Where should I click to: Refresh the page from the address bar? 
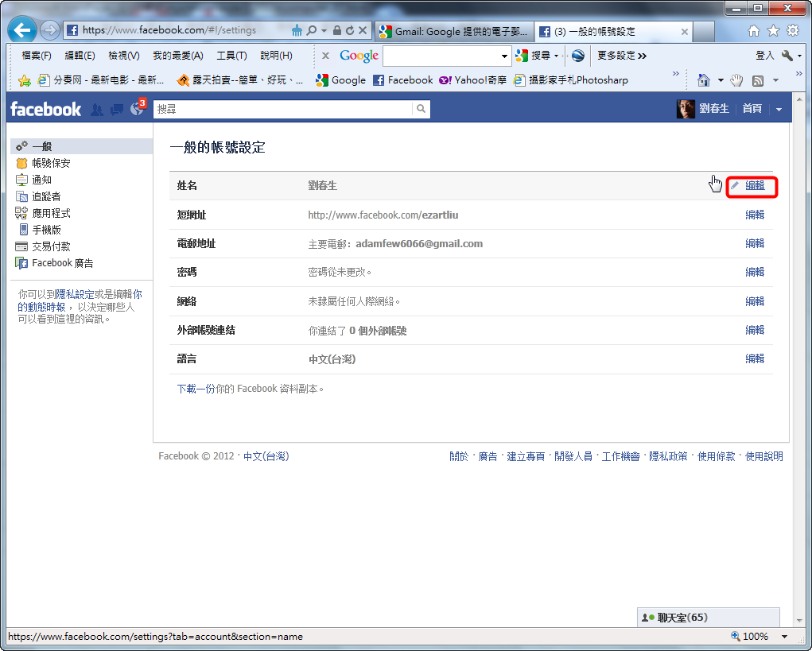(x=350, y=30)
